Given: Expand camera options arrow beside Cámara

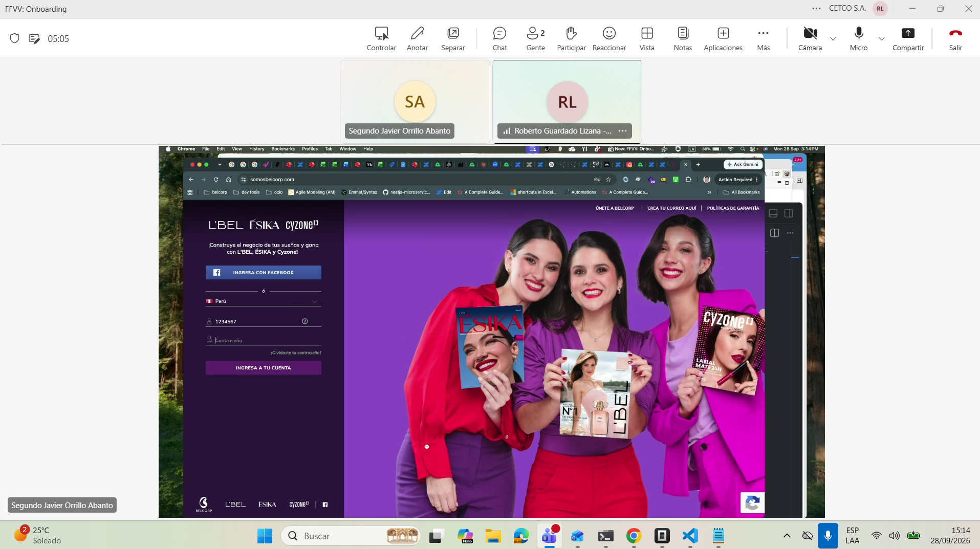Looking at the screenshot, I should (833, 39).
